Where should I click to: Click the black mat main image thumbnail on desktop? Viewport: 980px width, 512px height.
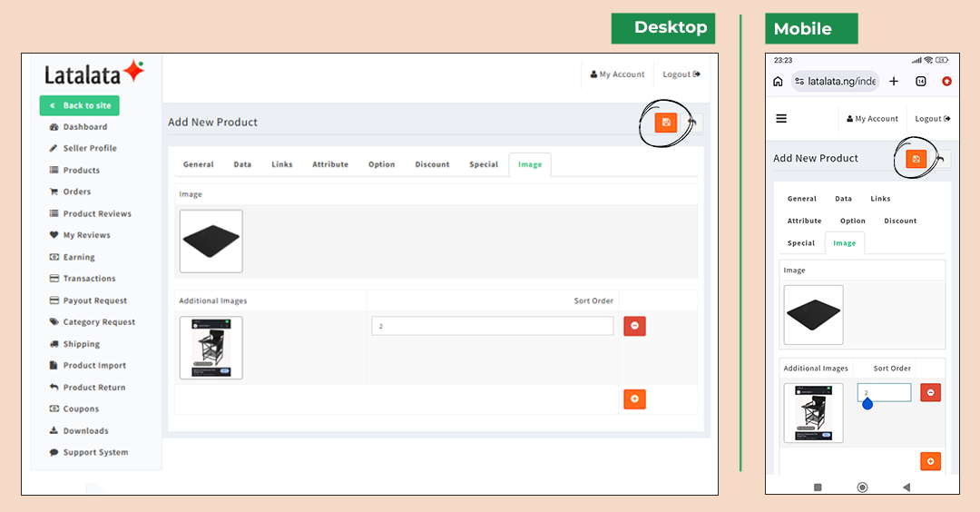point(211,241)
